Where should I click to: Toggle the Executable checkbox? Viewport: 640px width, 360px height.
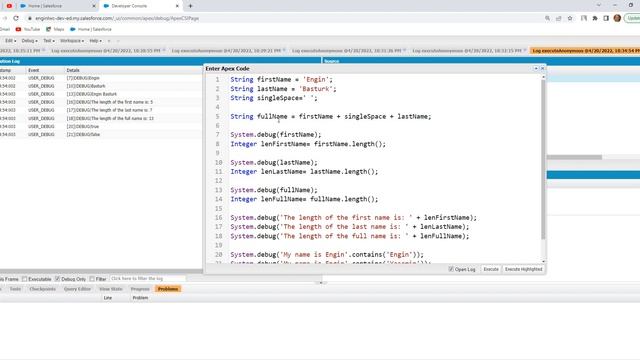[24, 279]
